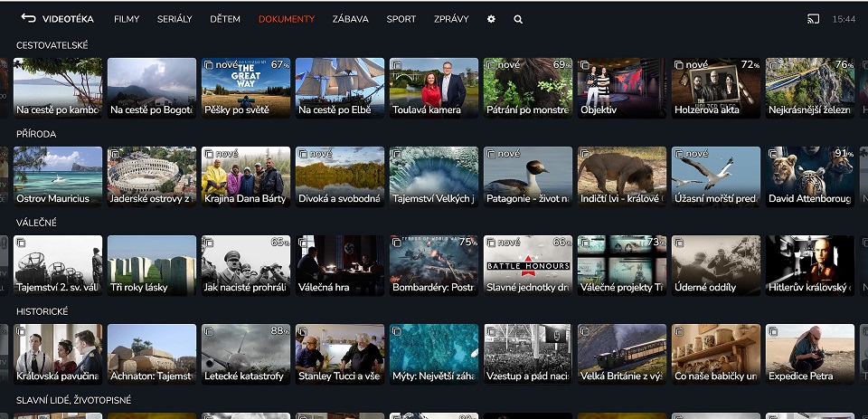Click series stack icon on Vzestup a pád
The width and height of the screenshot is (868, 419).
(x=491, y=331)
